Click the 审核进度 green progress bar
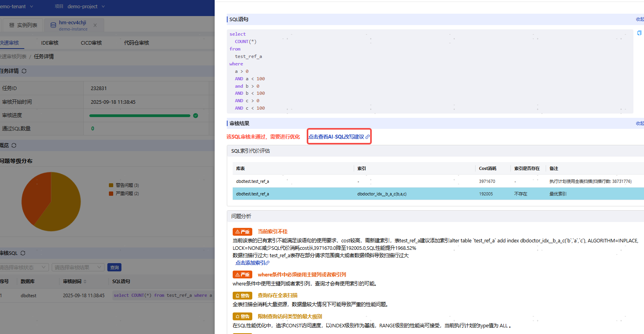The height and width of the screenshot is (334, 644). pyautogui.click(x=139, y=116)
